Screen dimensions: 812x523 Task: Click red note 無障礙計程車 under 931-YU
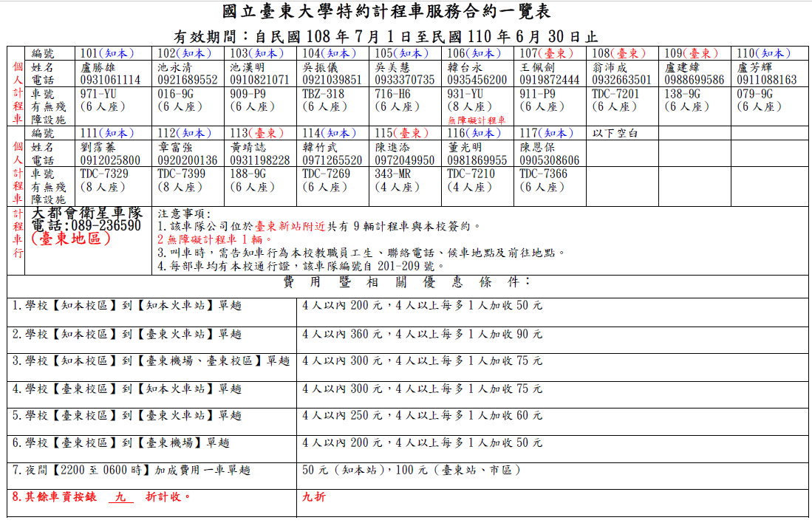click(477, 120)
